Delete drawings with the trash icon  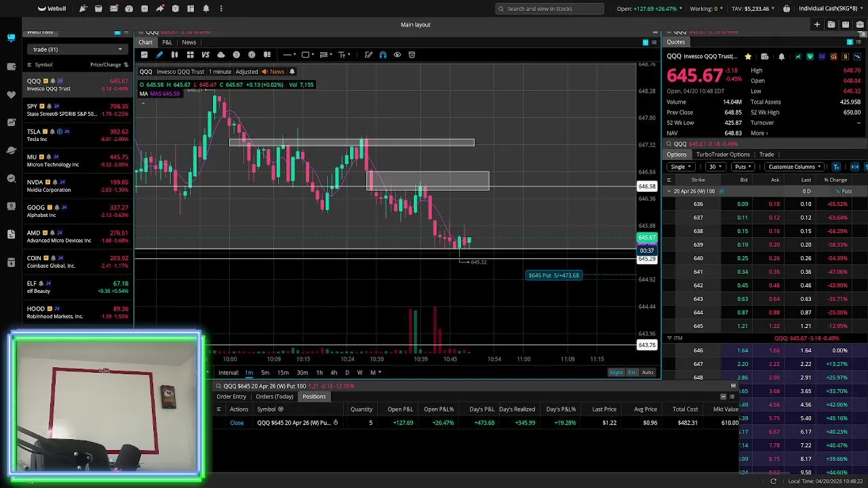click(x=412, y=55)
